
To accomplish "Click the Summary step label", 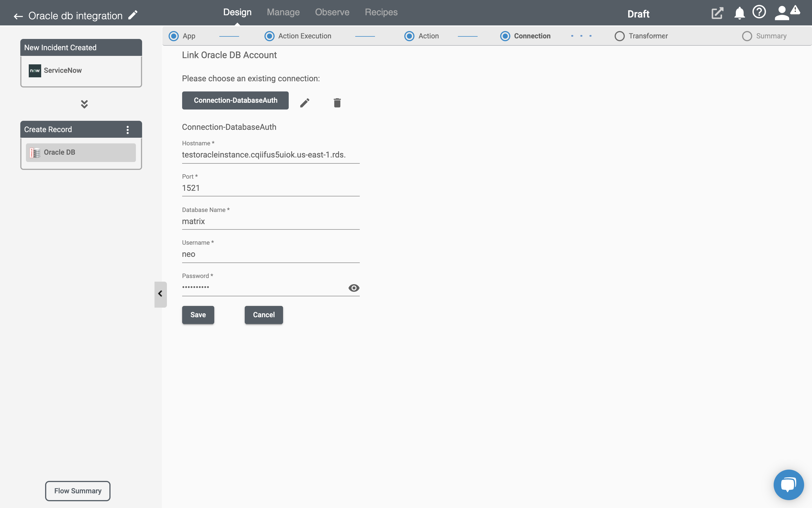I will [x=771, y=36].
